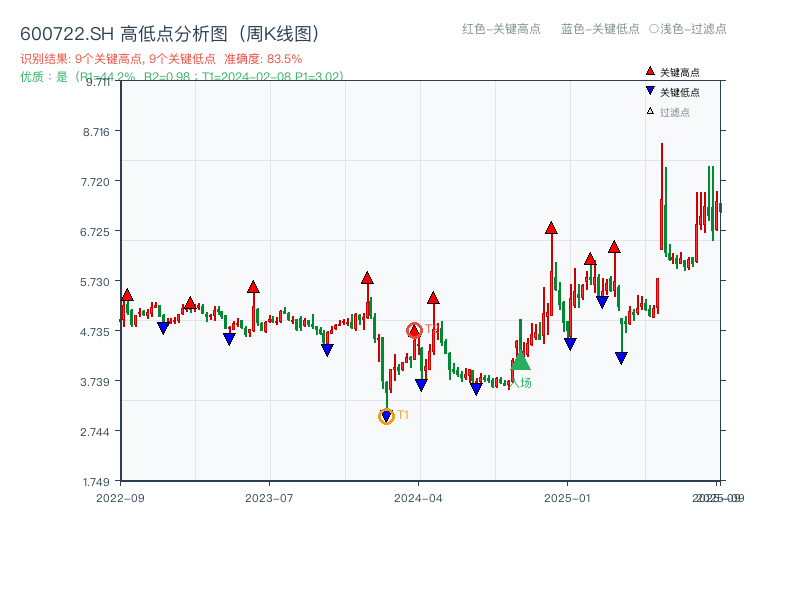
Task: Click the first blue low-point triangle near 2022-09
Action: coord(162,326)
